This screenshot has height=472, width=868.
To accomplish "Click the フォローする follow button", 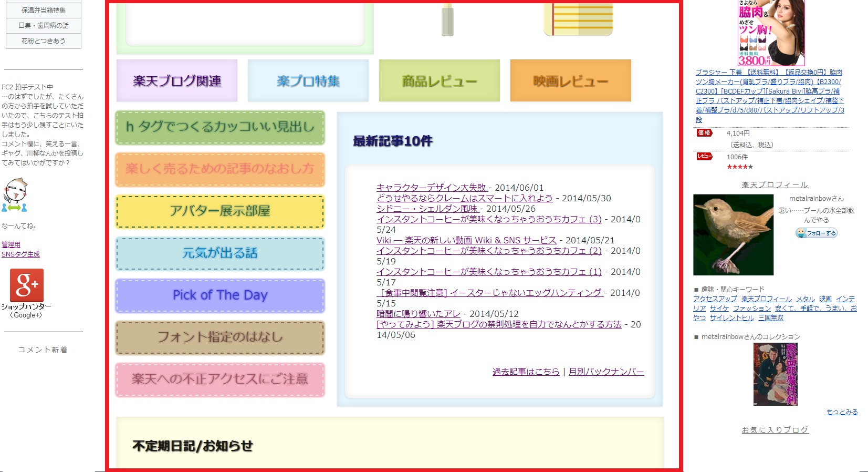I will [x=817, y=233].
